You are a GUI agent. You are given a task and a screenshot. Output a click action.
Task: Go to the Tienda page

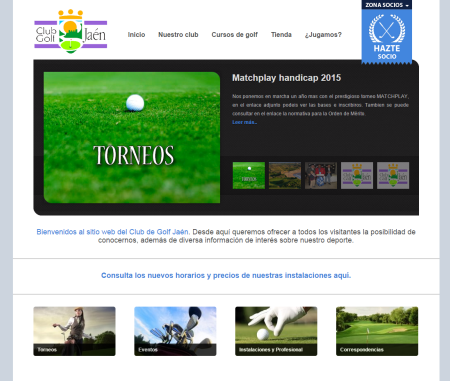281,35
